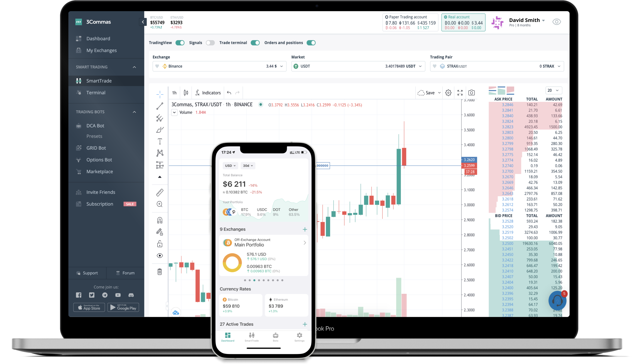Click the trend line drawing tool icon
The height and width of the screenshot is (364, 634).
(x=160, y=106)
